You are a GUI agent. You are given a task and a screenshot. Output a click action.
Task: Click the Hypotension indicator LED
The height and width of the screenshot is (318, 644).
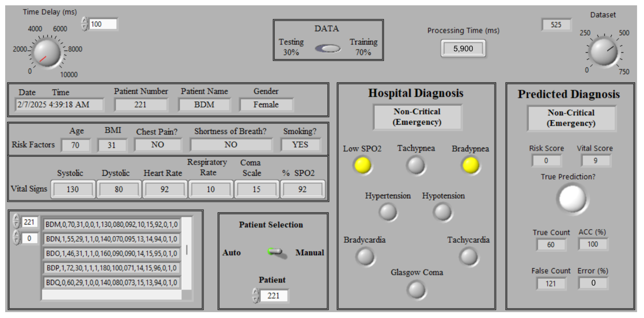point(443,212)
